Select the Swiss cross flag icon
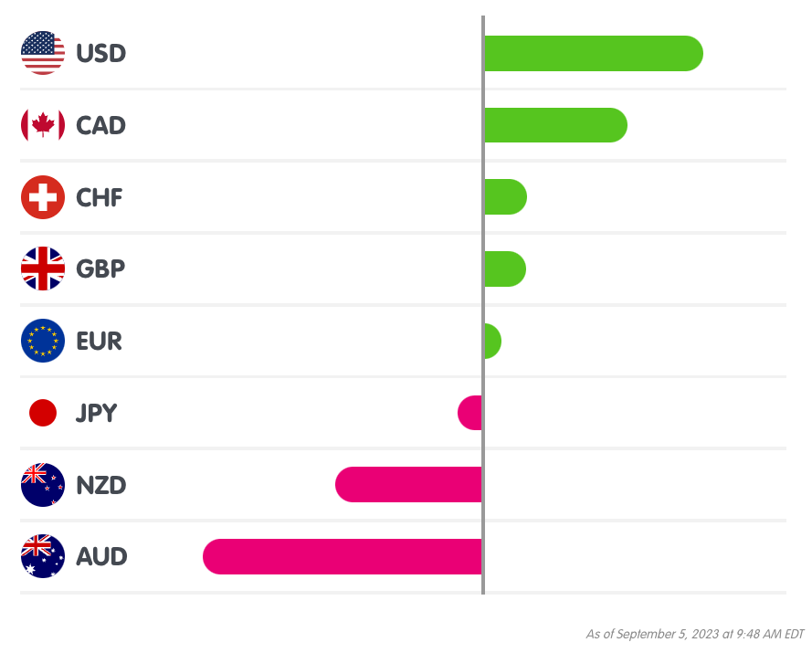Screen dimensions: 812x653 tap(43, 197)
